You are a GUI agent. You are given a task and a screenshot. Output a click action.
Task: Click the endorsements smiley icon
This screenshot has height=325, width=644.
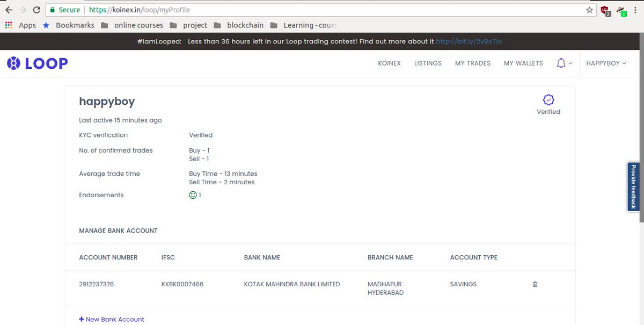[193, 195]
